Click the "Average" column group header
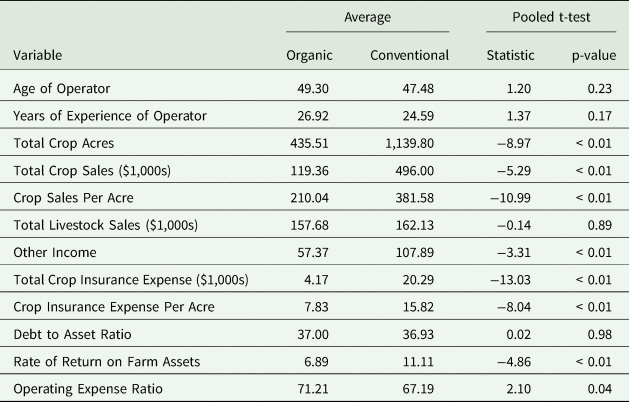 point(367,17)
